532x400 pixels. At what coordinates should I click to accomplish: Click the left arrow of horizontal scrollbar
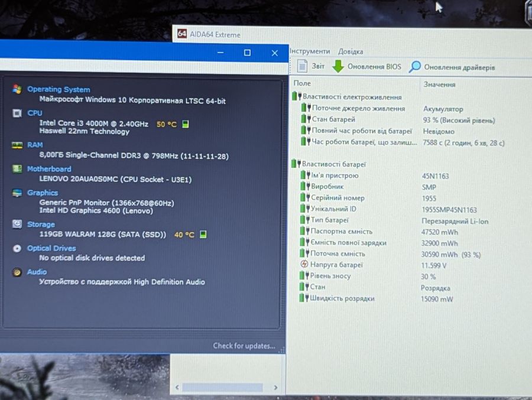177,387
